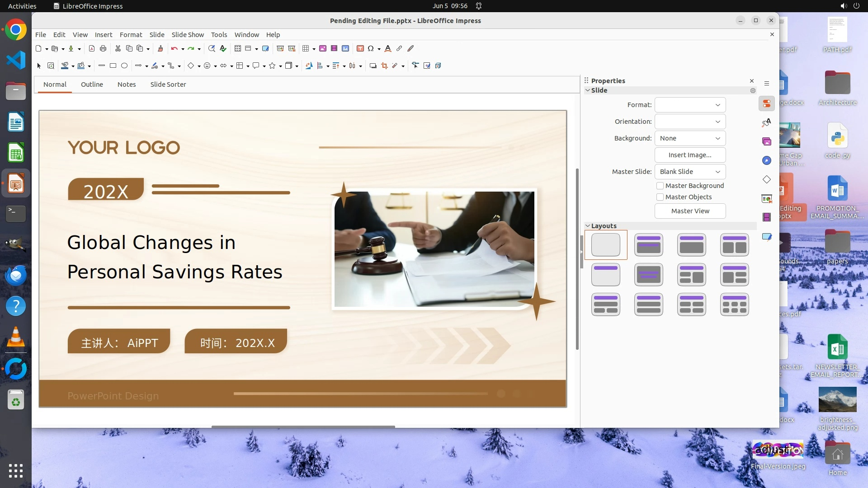Viewport: 868px width, 488px height.
Task: Select the Ellipse drawing tool
Action: point(124,66)
